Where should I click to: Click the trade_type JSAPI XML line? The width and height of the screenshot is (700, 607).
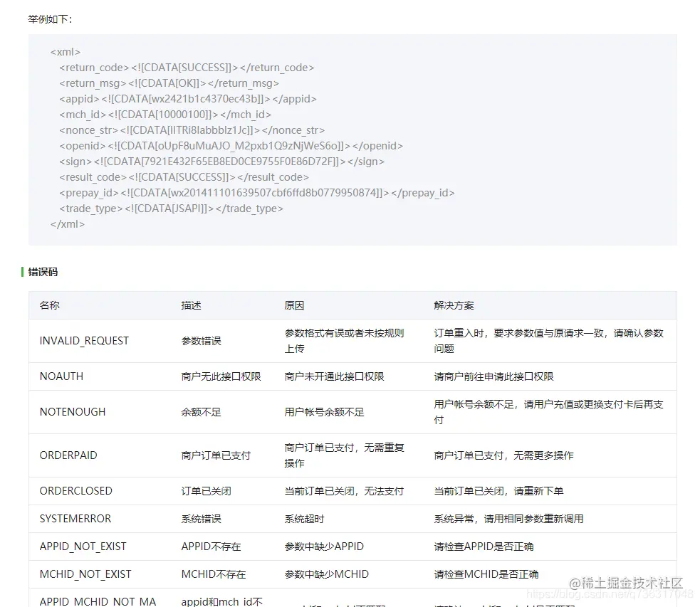[x=171, y=209]
